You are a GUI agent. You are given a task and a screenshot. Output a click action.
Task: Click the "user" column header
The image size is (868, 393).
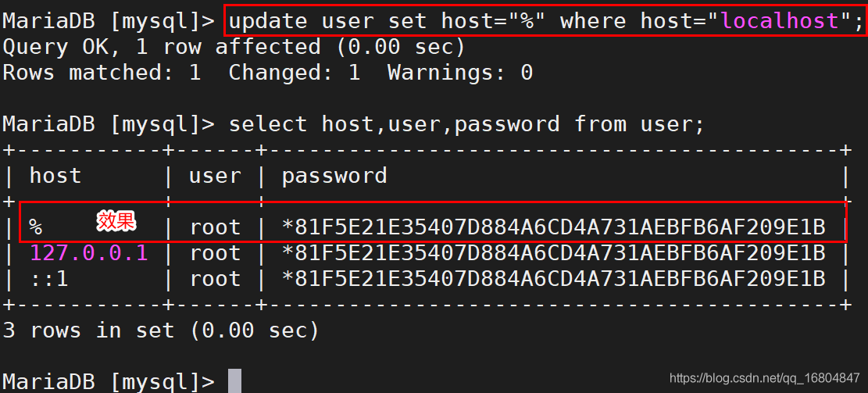point(215,175)
